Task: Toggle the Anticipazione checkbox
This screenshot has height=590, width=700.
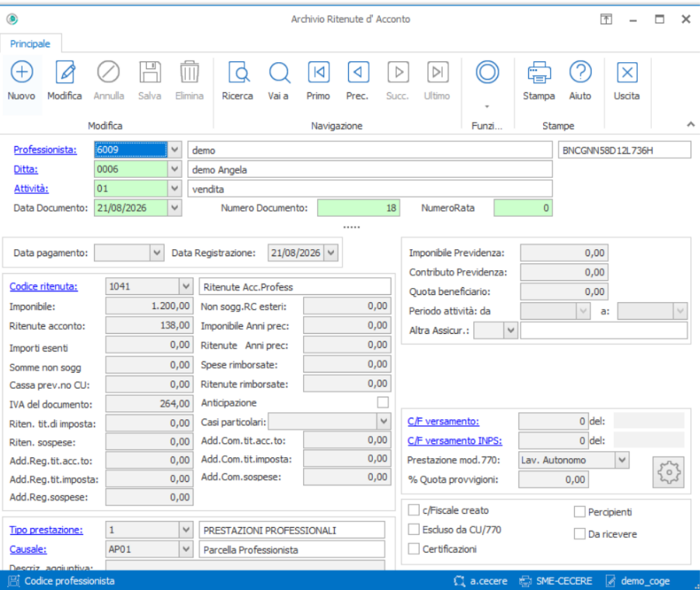Action: point(382,402)
